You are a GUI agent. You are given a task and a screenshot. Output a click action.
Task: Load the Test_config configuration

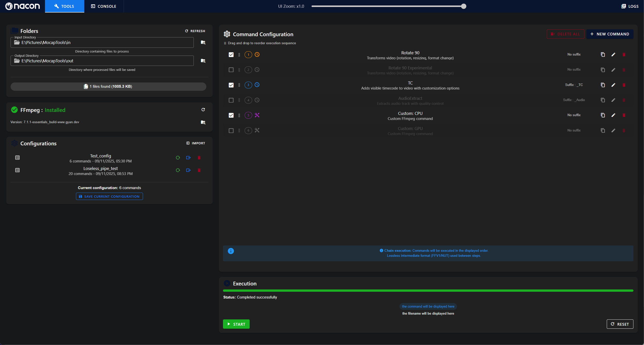tap(178, 158)
